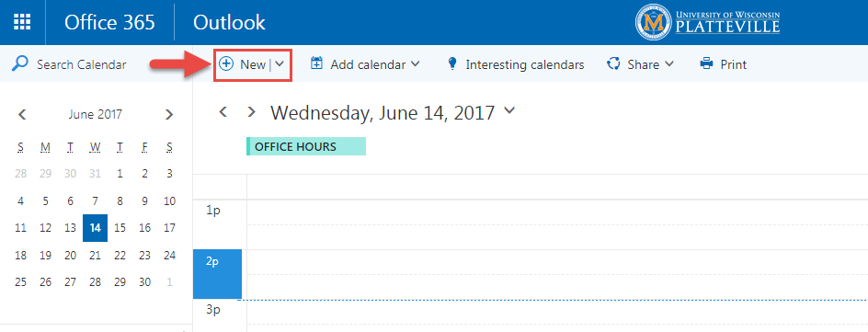Click the Share icon in toolbar
The width and height of the screenshot is (868, 332).
tap(612, 64)
